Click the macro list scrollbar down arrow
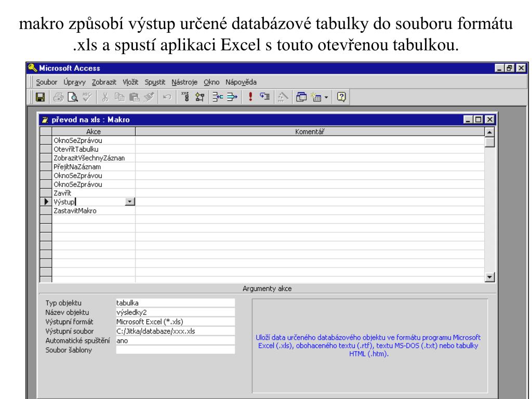This screenshot has height=399, width=532. coord(489,278)
